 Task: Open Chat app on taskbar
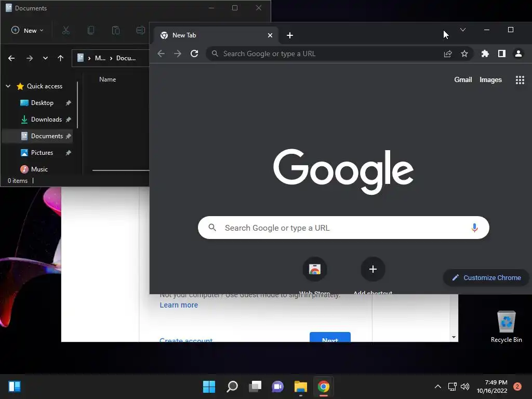click(277, 387)
